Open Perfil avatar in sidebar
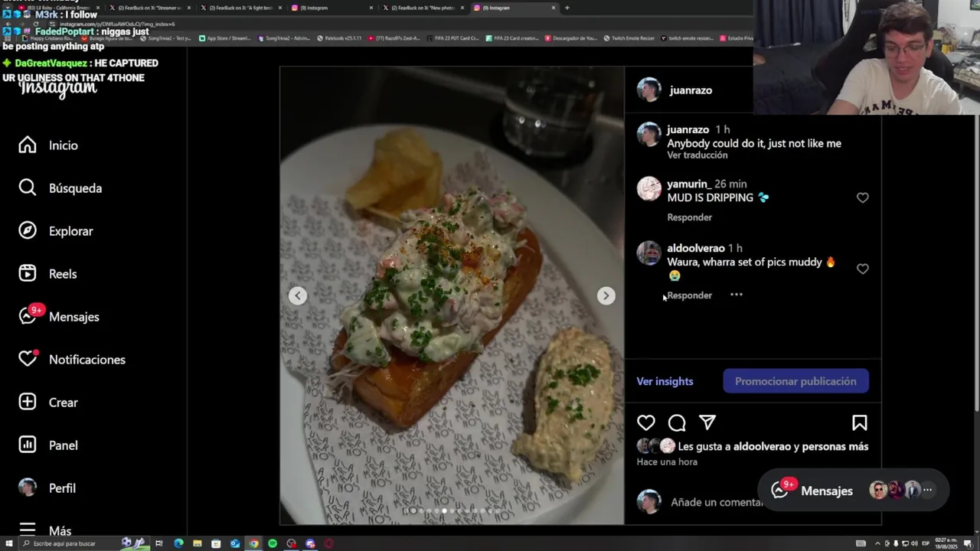This screenshot has height=551, width=980. [x=28, y=487]
